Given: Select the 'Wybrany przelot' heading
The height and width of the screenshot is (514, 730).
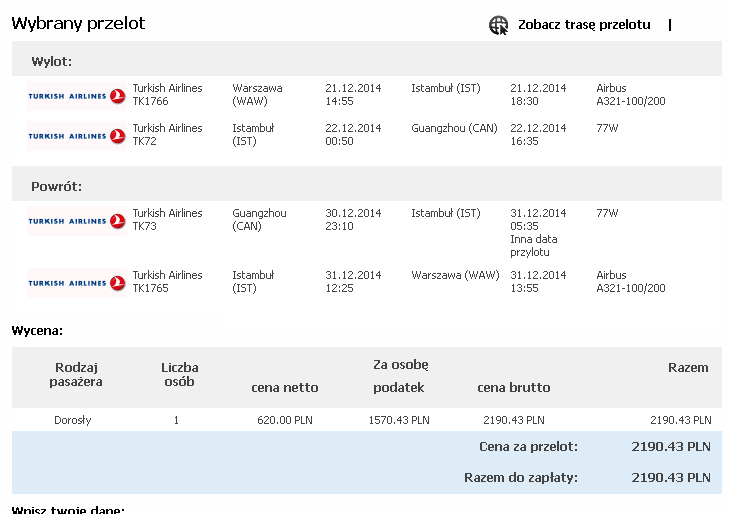Looking at the screenshot, I should [78, 23].
